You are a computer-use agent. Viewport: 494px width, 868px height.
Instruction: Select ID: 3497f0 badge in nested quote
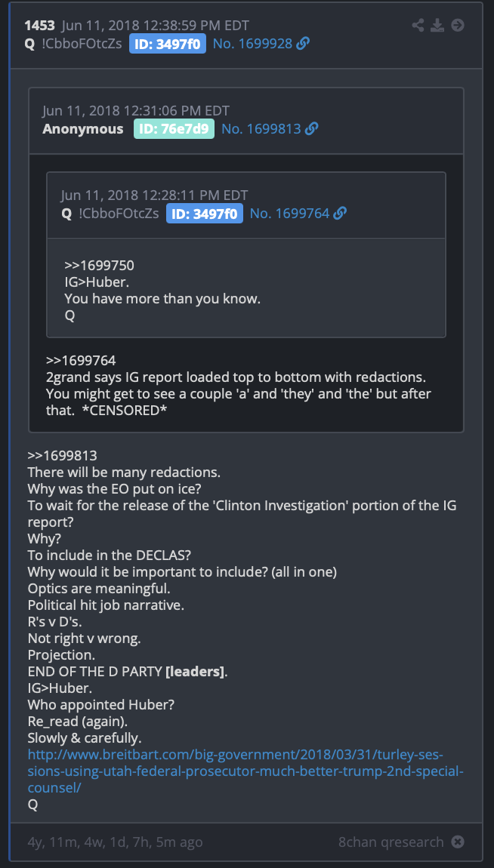[x=205, y=213]
